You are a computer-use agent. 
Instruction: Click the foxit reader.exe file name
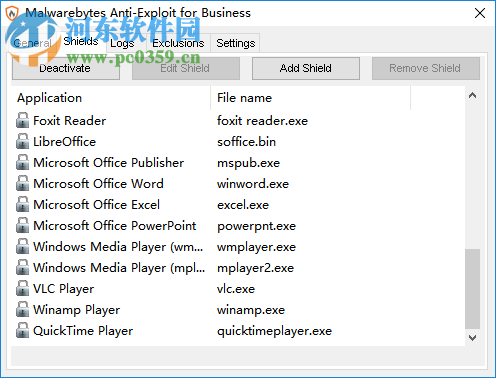pos(262,120)
